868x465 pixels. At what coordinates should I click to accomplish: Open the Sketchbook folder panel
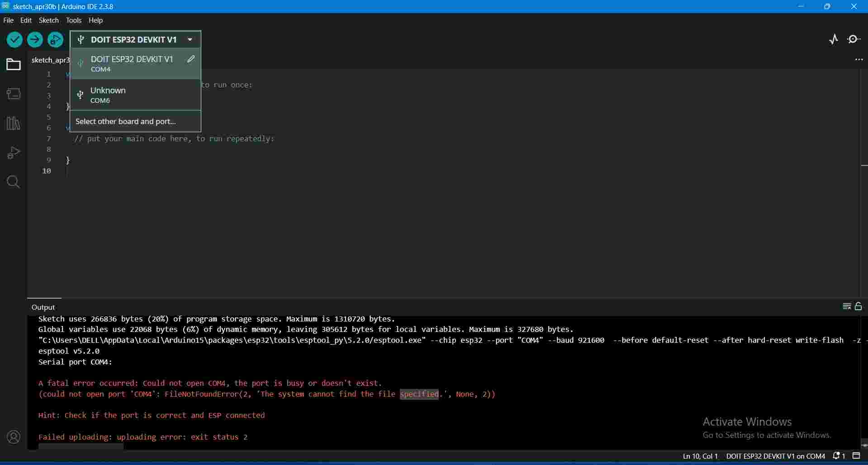pos(14,64)
